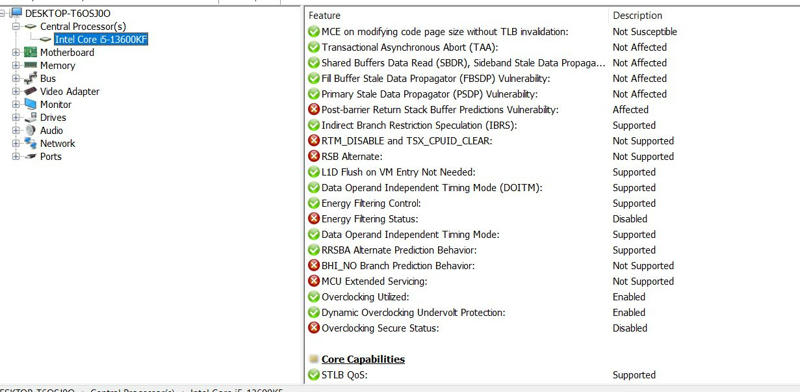Select the Overclocking Secure Status row
800x392 pixels.
(553, 328)
